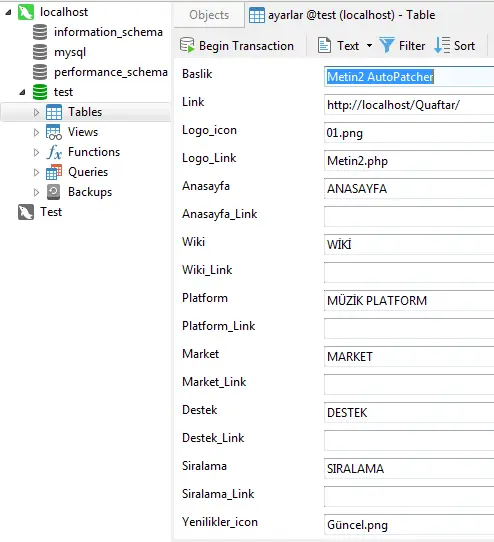The image size is (494, 542).
Task: Click the information_schema database icon
Action: [x=40, y=32]
